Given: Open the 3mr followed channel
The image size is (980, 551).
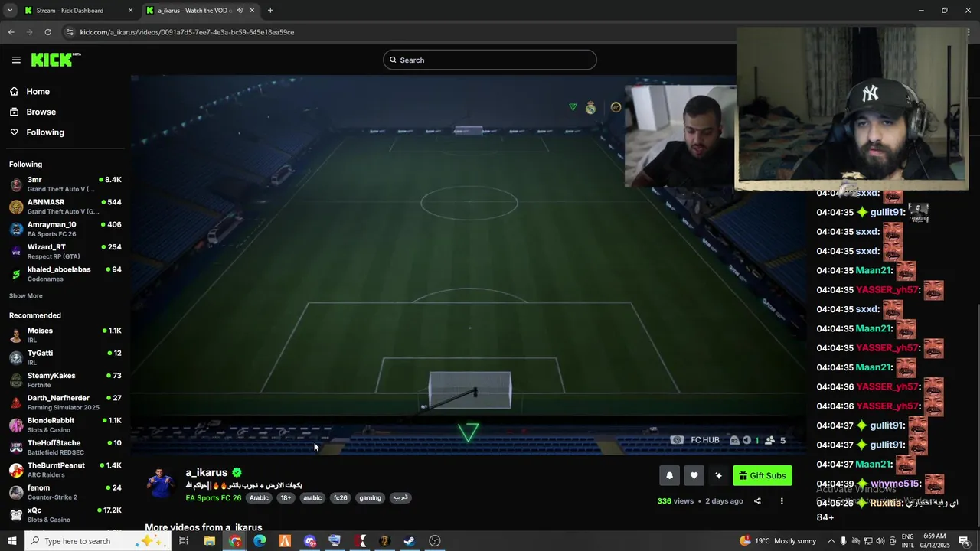Looking at the screenshot, I should 65,184.
